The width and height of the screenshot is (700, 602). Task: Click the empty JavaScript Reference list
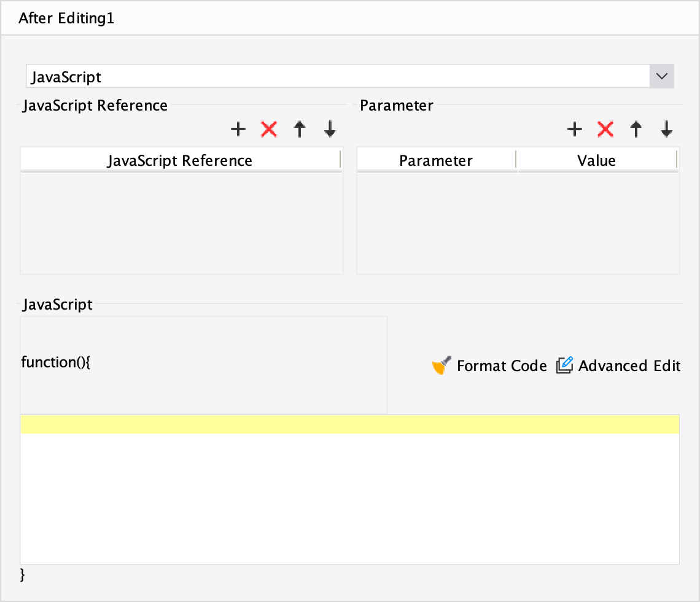coord(181,223)
